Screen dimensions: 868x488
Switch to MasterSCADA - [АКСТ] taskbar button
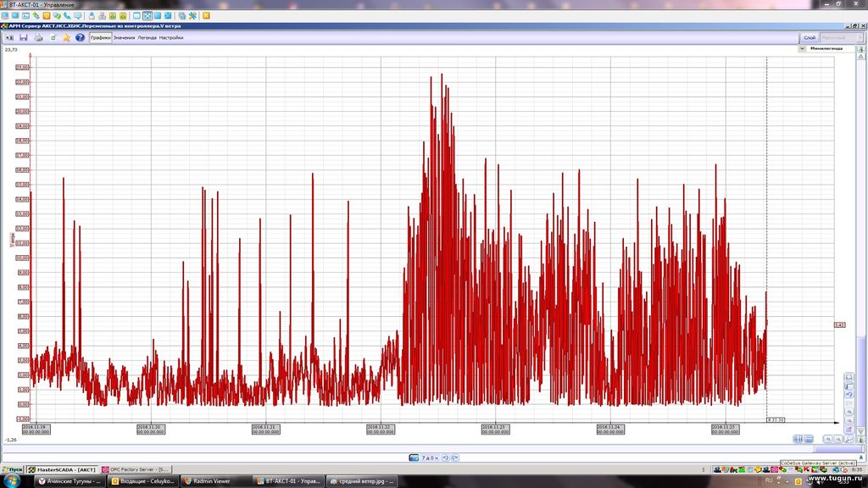click(63, 469)
